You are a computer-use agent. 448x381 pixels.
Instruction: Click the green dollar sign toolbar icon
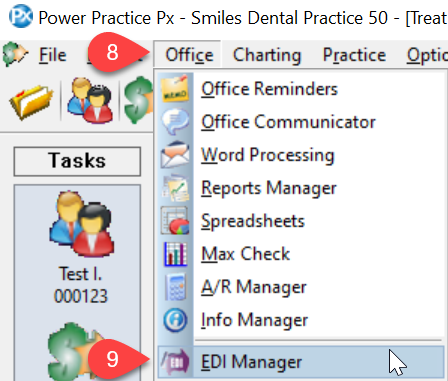138,101
